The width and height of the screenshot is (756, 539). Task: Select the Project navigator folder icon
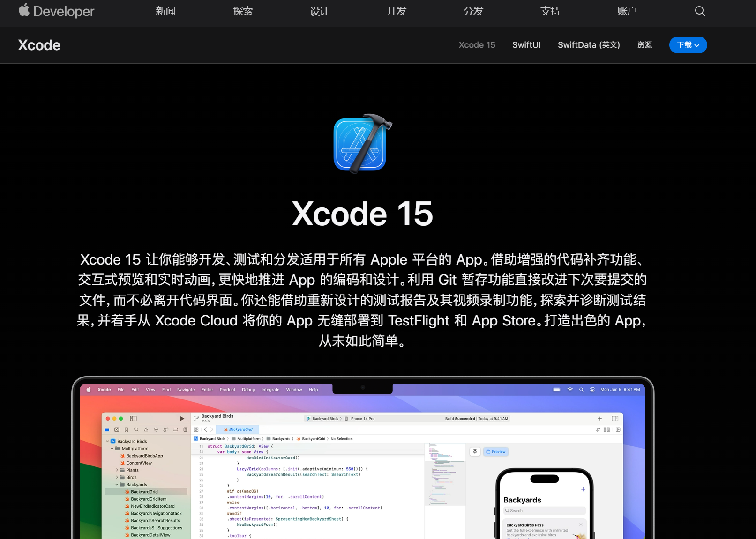coord(107,429)
